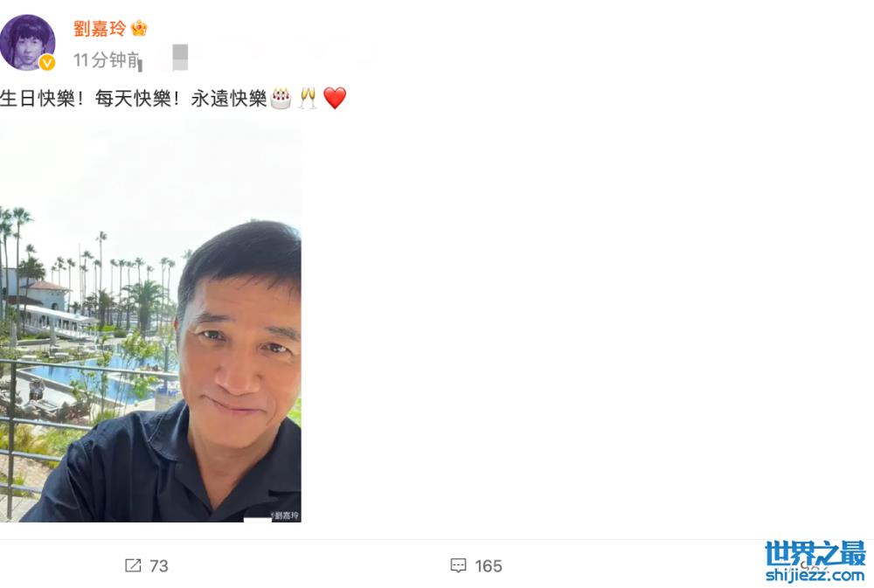
Task: Click the orange verified badge on avatar
Action: click(x=47, y=63)
